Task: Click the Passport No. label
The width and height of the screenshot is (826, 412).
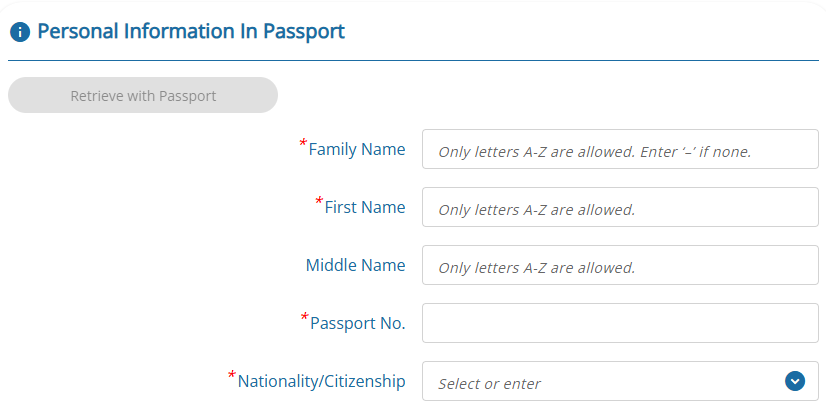Action: pyautogui.click(x=358, y=324)
